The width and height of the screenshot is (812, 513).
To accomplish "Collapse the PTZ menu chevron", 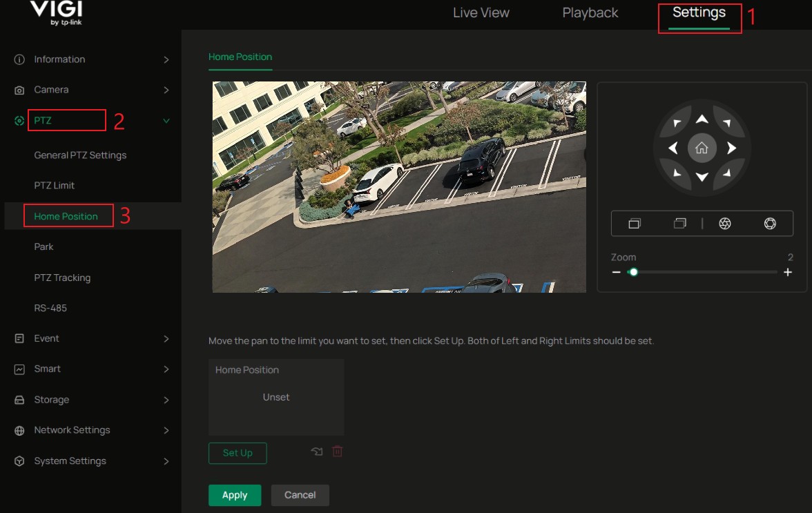I will click(166, 120).
